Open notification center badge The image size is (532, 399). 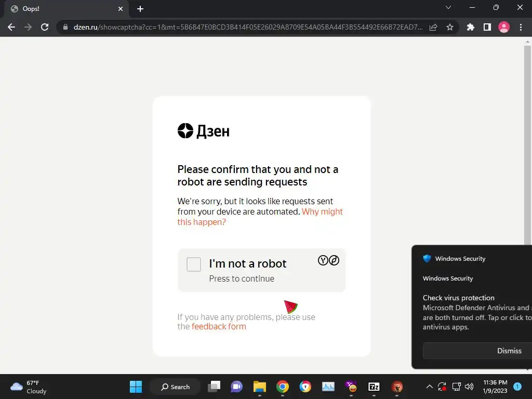click(x=517, y=387)
